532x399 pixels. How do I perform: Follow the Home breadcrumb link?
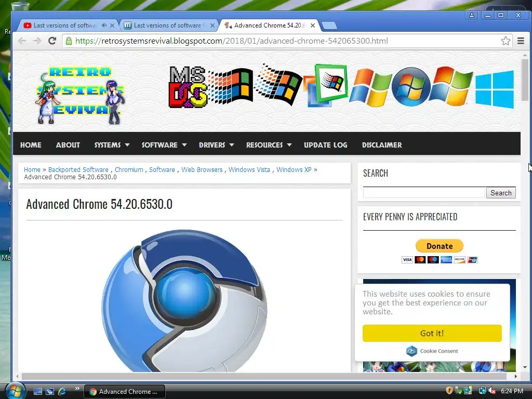point(32,170)
